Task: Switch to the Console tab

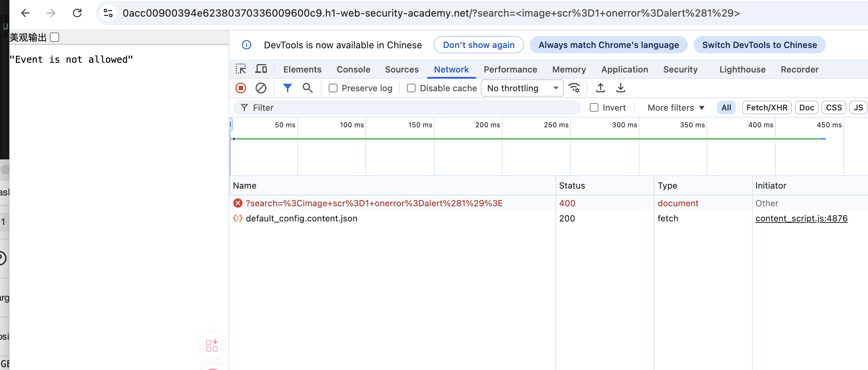Action: click(x=353, y=69)
